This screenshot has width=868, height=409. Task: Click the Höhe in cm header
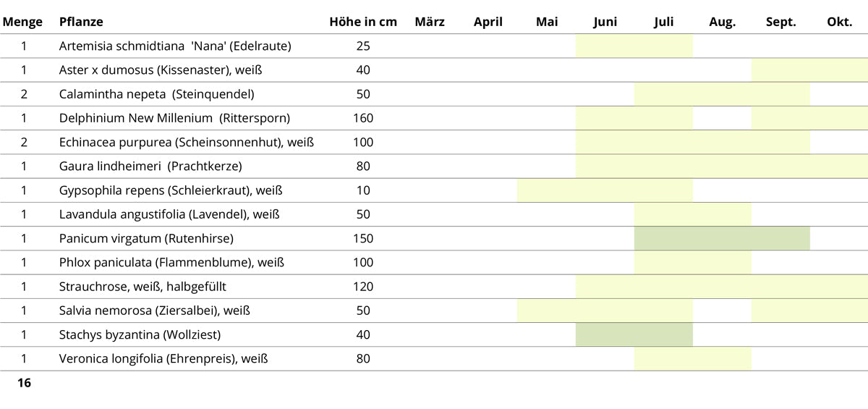point(363,22)
